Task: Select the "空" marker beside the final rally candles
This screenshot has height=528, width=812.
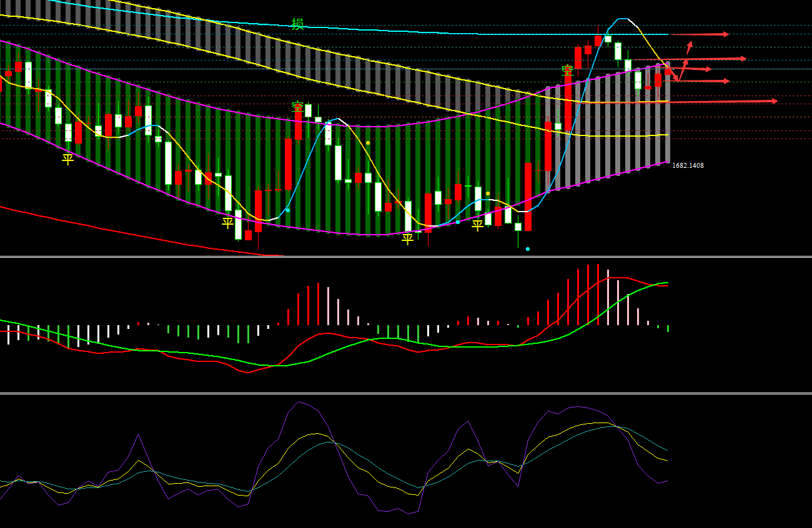Action: click(567, 71)
